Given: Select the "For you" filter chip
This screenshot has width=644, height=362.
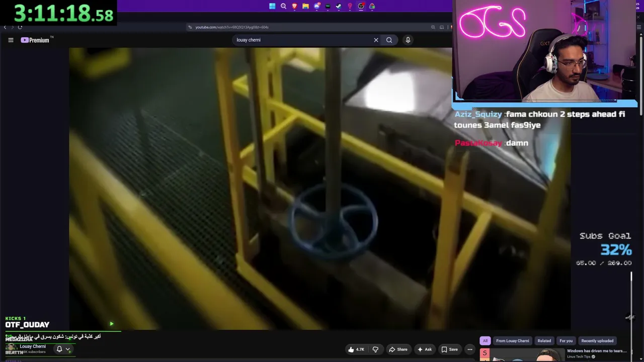Looking at the screenshot, I should [x=566, y=341].
